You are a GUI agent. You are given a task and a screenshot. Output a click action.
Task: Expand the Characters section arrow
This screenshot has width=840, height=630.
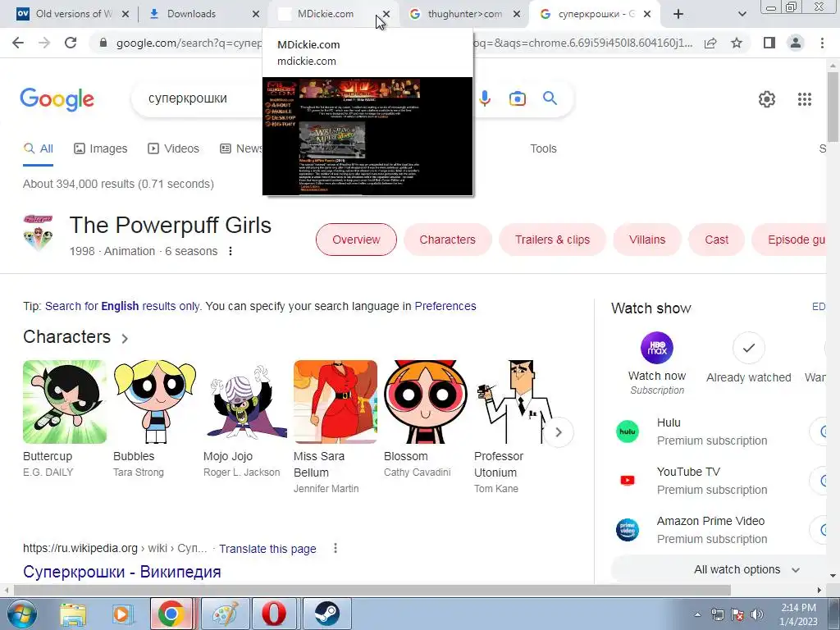(x=125, y=339)
